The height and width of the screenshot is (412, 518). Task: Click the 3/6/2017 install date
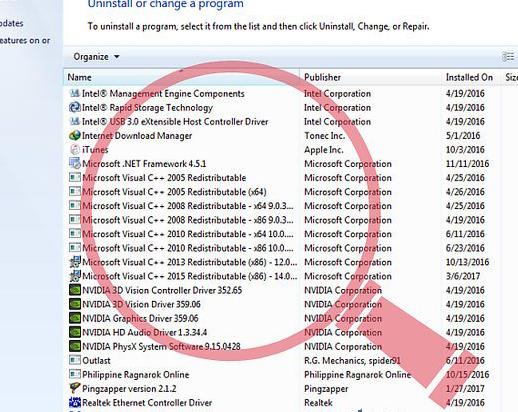pyautogui.click(x=463, y=276)
